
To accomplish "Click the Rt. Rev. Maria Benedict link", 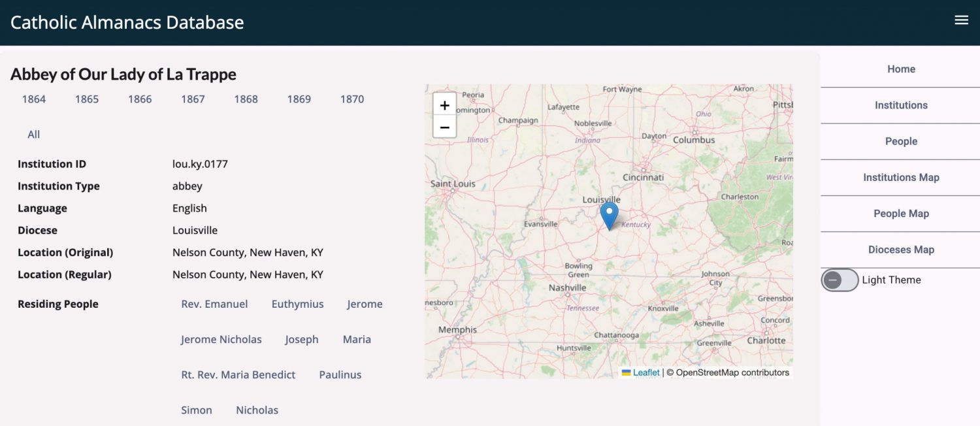I will point(238,375).
